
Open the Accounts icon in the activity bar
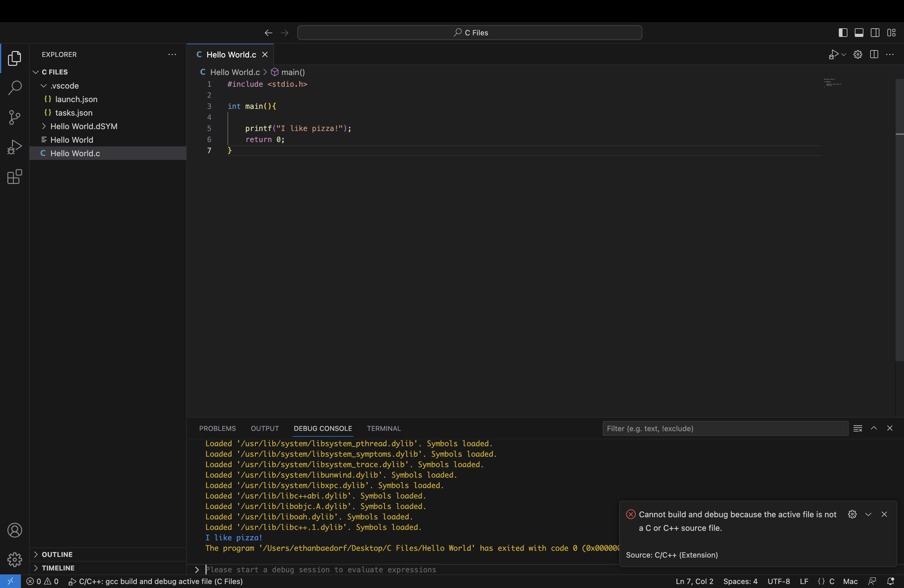click(x=14, y=530)
